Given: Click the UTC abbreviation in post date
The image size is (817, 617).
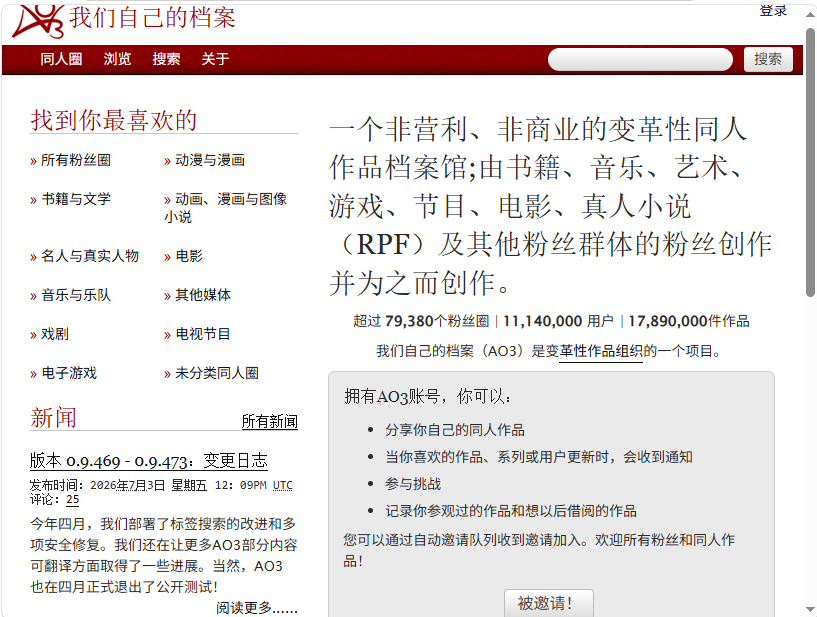Looking at the screenshot, I should tap(283, 486).
